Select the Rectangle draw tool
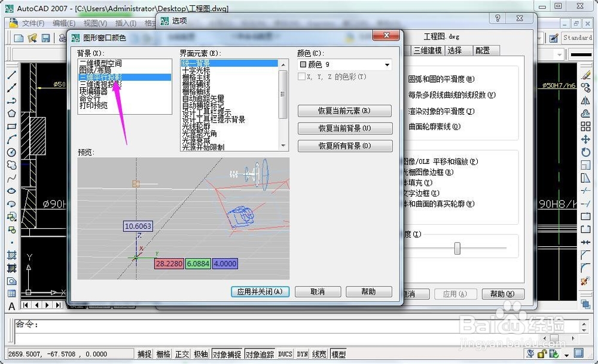Image resolution: width=598 pixels, height=364 pixels. click(11, 127)
